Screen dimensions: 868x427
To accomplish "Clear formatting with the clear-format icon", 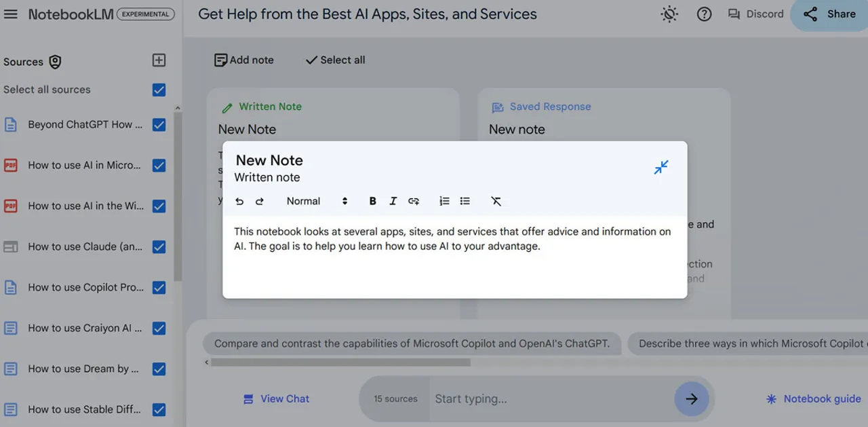I will [x=496, y=201].
